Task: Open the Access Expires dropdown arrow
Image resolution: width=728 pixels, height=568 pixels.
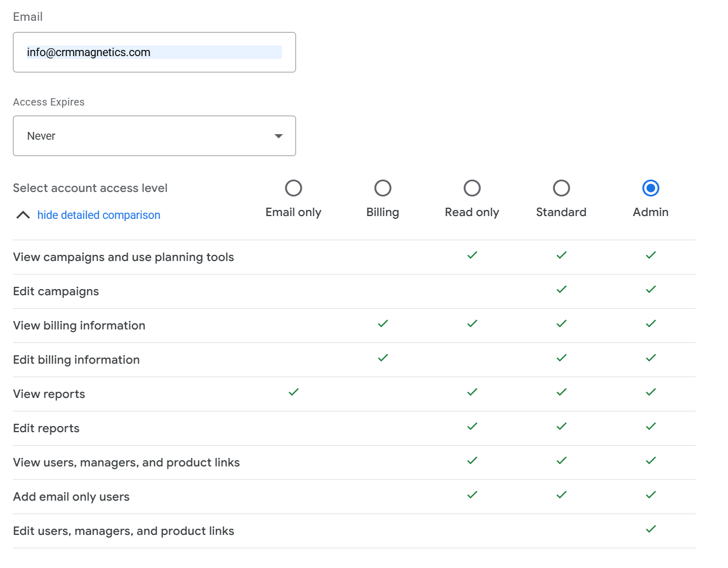Action: coord(278,136)
